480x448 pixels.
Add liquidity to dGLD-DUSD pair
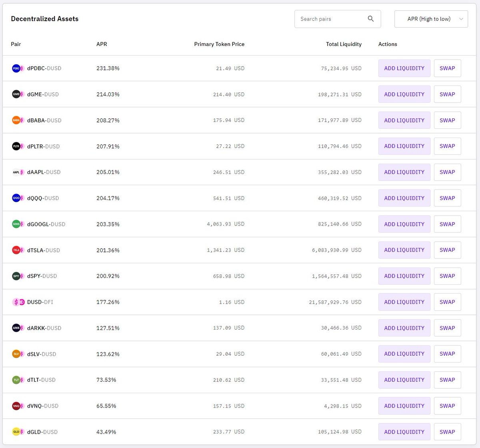click(404, 432)
